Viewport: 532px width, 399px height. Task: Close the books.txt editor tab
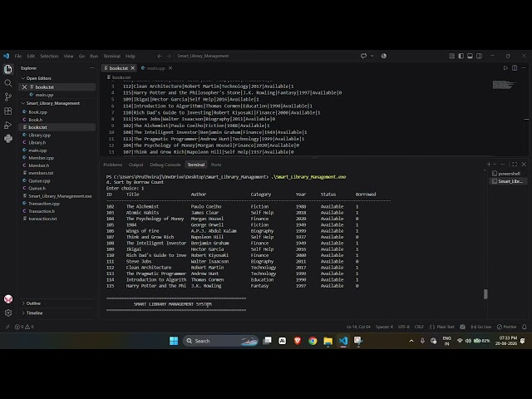(133, 68)
